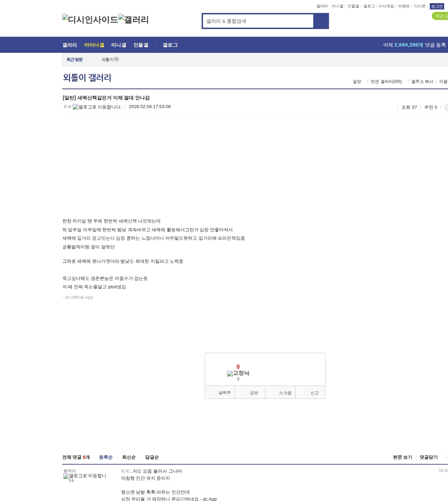Click the 설정 option

[357, 82]
